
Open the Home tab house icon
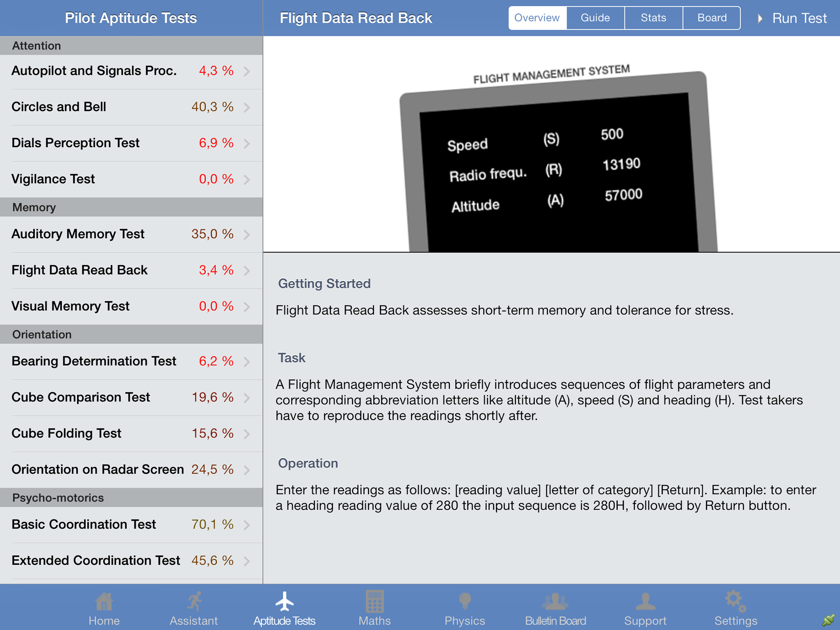click(x=104, y=602)
